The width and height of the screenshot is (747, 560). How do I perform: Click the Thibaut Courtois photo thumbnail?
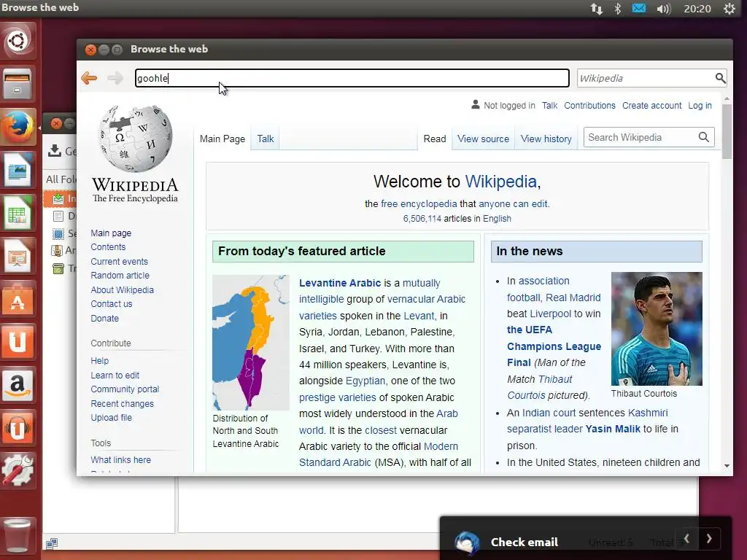pyautogui.click(x=657, y=329)
